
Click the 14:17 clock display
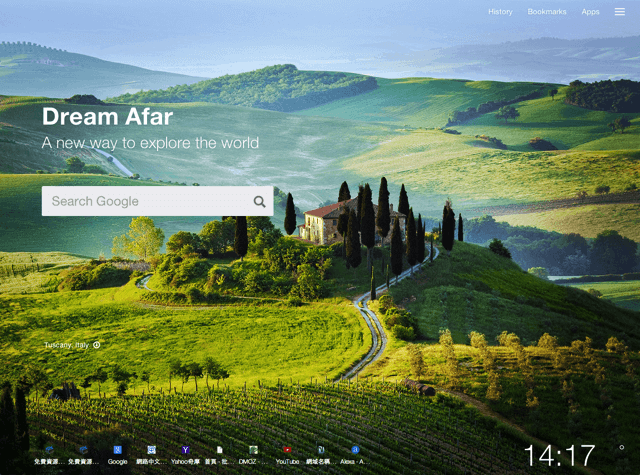click(x=560, y=455)
